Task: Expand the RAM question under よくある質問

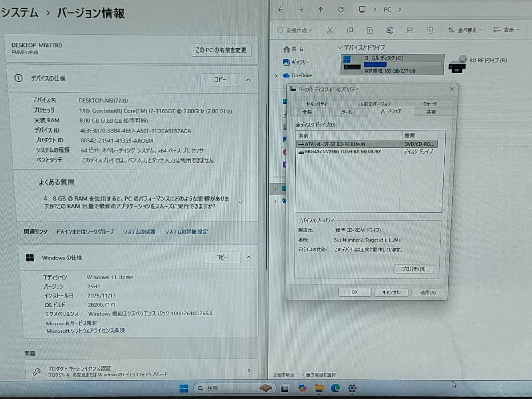Action: coord(241,202)
